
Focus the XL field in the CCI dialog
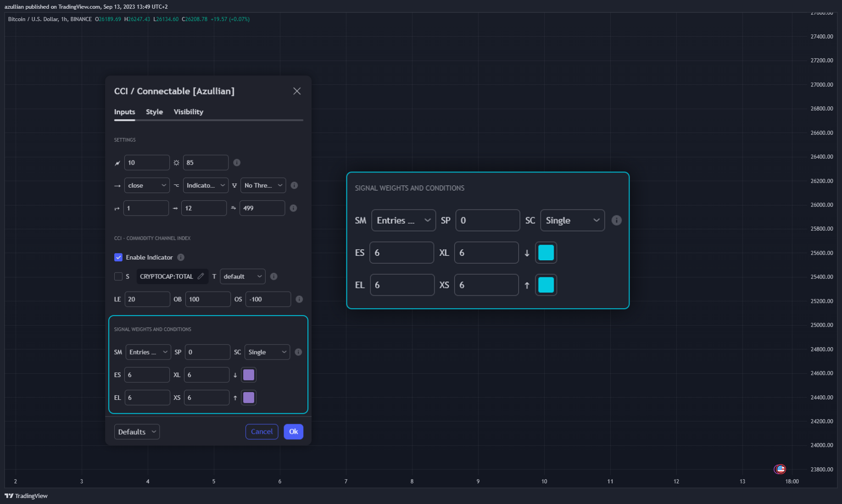(x=206, y=375)
